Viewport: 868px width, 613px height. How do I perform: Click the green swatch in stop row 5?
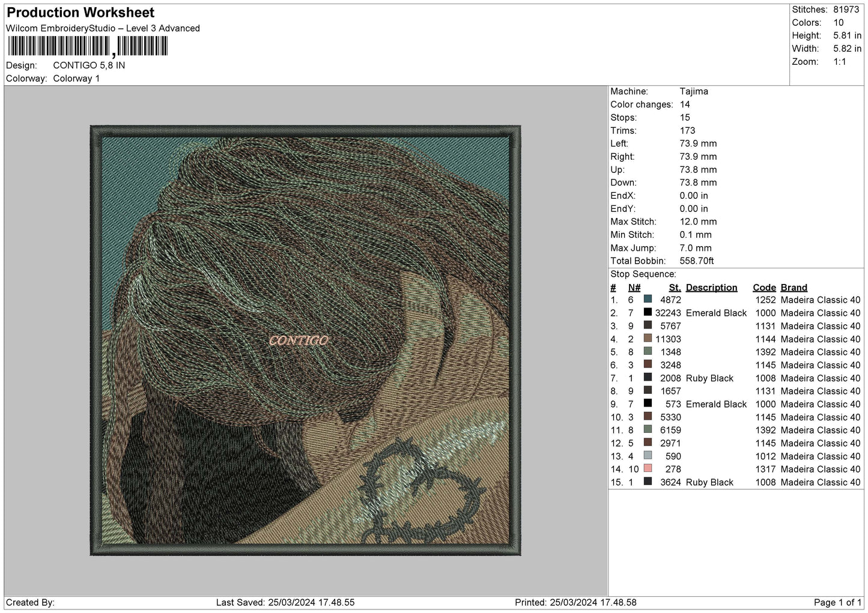648,352
